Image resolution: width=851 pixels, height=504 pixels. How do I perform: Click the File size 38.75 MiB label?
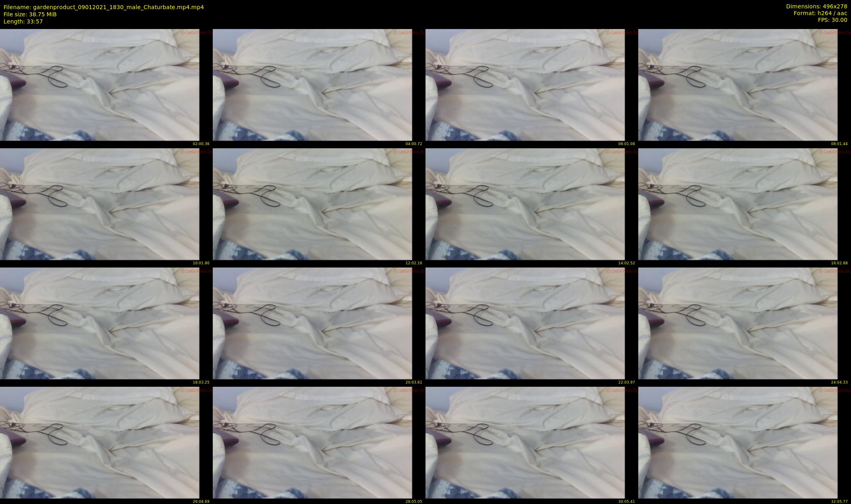[30, 14]
